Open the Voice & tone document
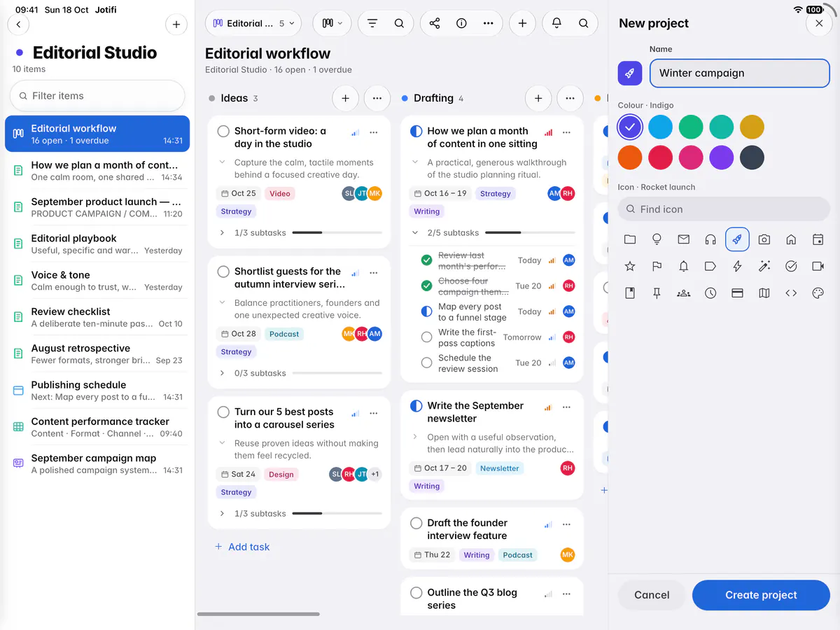This screenshot has width=840, height=630. point(97,281)
